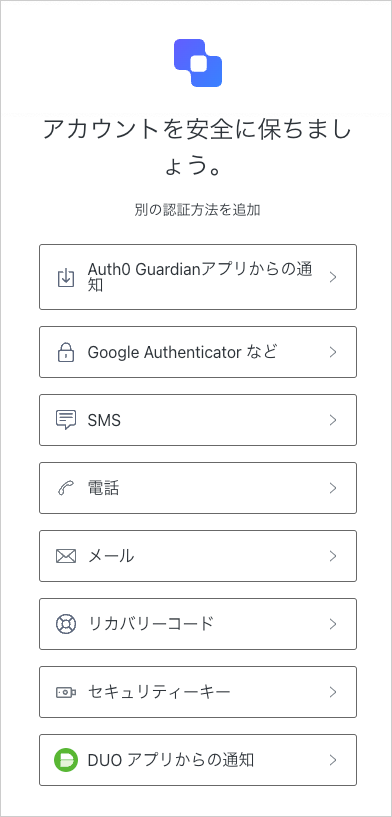Click the telephone handset icon

point(66,488)
